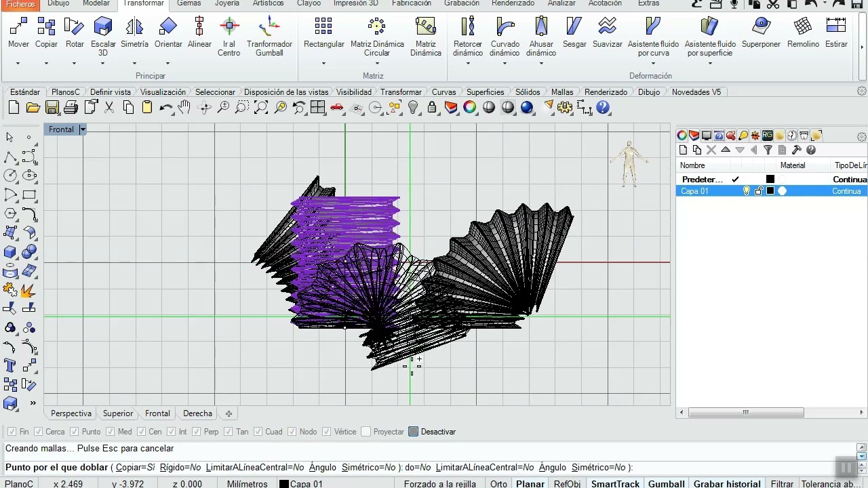Open the Modelar ribbon tab

click(96, 3)
